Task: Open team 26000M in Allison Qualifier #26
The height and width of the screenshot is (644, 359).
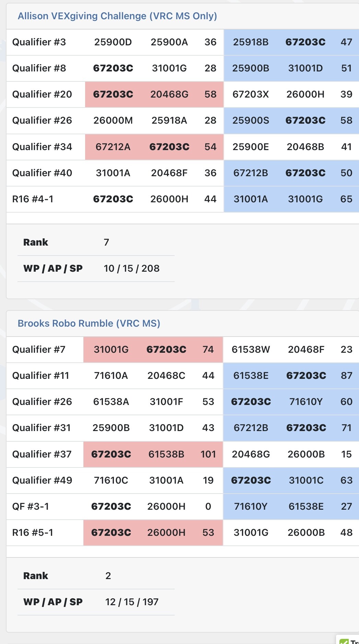Action: [113, 121]
